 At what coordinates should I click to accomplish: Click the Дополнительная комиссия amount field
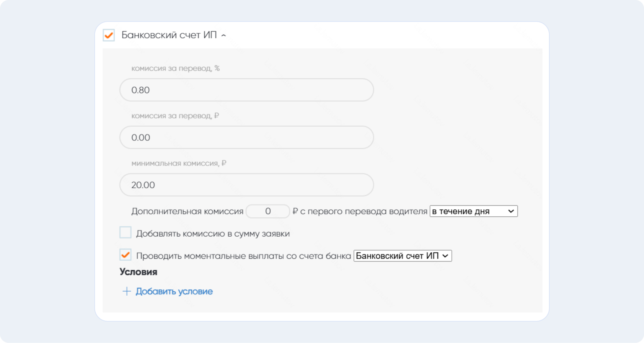(268, 211)
